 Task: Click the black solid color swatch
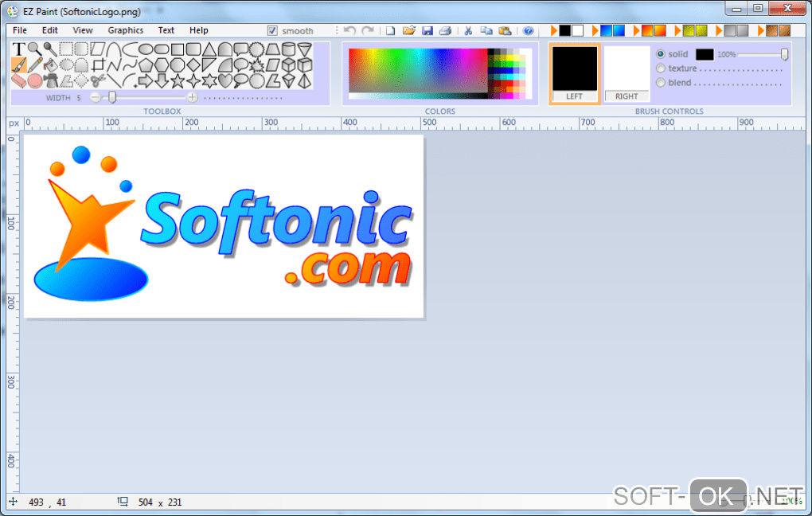[705, 54]
